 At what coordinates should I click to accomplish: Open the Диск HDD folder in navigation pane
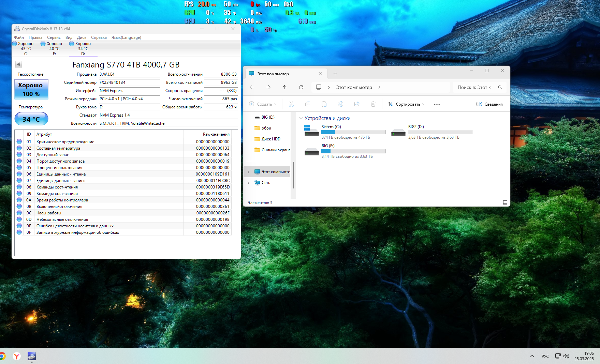click(268, 139)
